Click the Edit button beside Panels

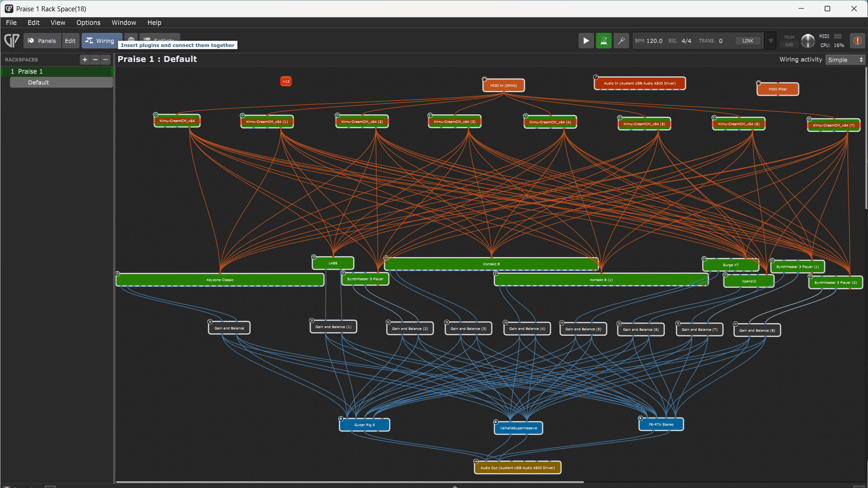70,41
